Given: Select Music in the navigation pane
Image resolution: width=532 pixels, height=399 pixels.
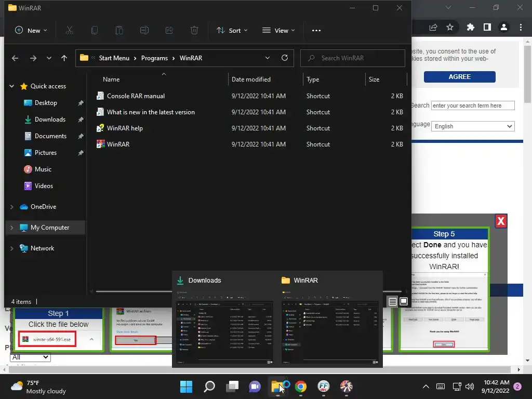Looking at the screenshot, I should coord(43,169).
